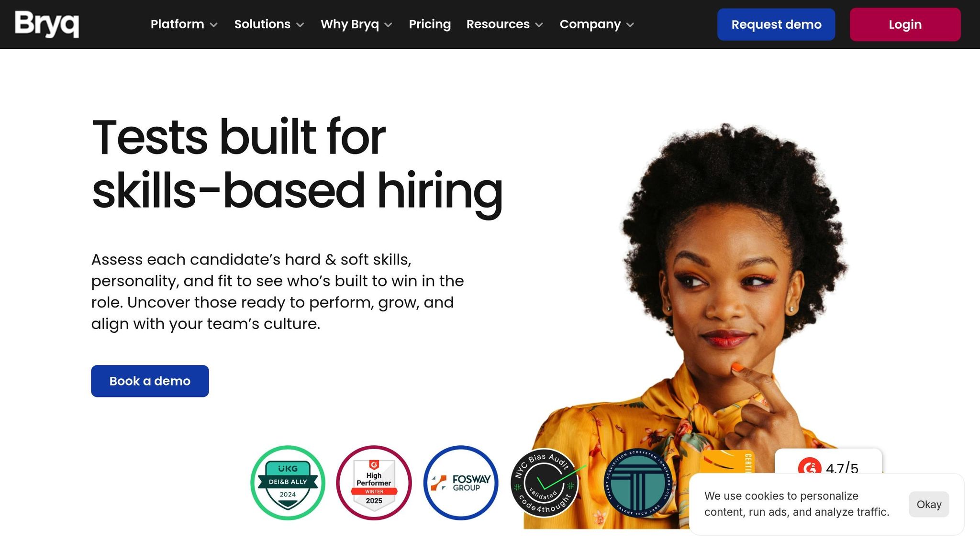Viewport: 980px width, 551px height.
Task: Expand the Platform dropdown chevron
Action: [x=214, y=25]
